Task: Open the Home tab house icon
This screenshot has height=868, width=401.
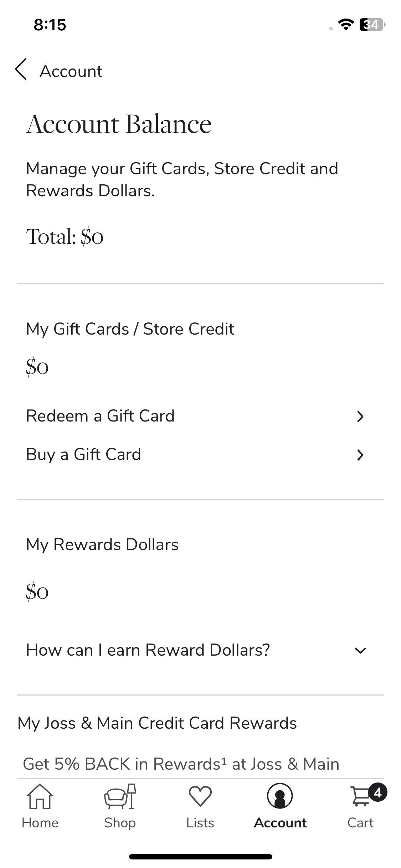Action: (x=40, y=796)
